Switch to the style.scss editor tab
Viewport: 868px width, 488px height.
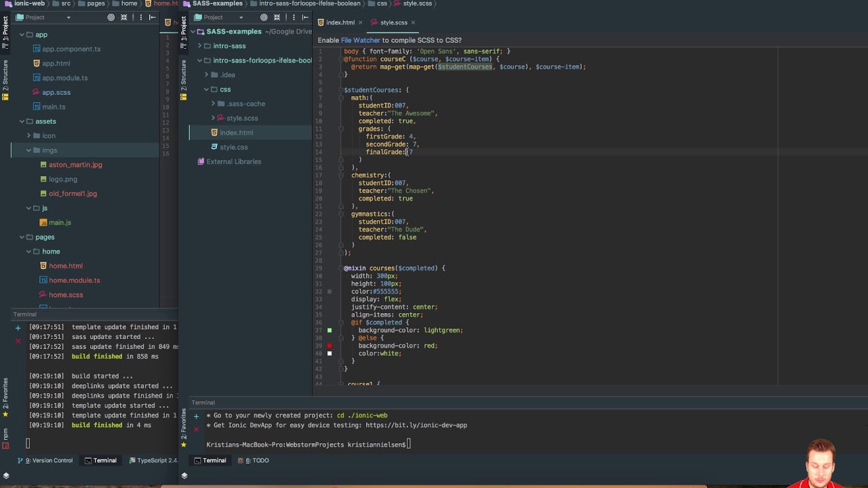(x=393, y=22)
